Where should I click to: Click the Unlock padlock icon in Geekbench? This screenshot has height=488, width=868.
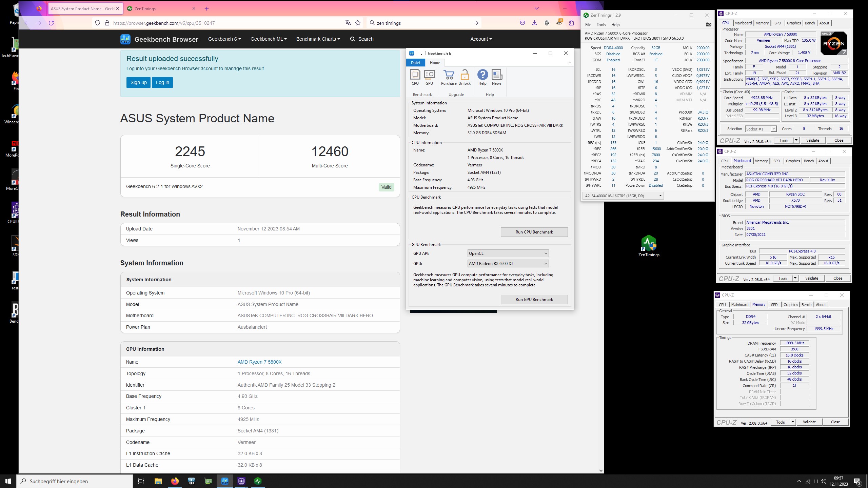point(465,77)
